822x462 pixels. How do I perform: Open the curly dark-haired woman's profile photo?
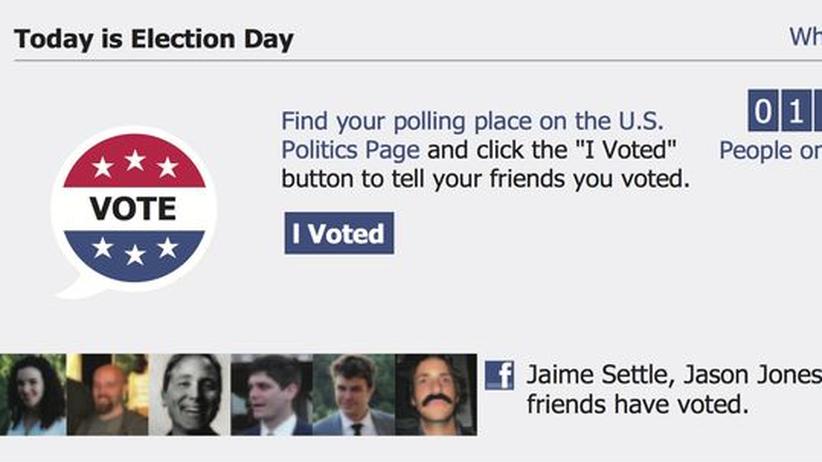click(x=33, y=394)
